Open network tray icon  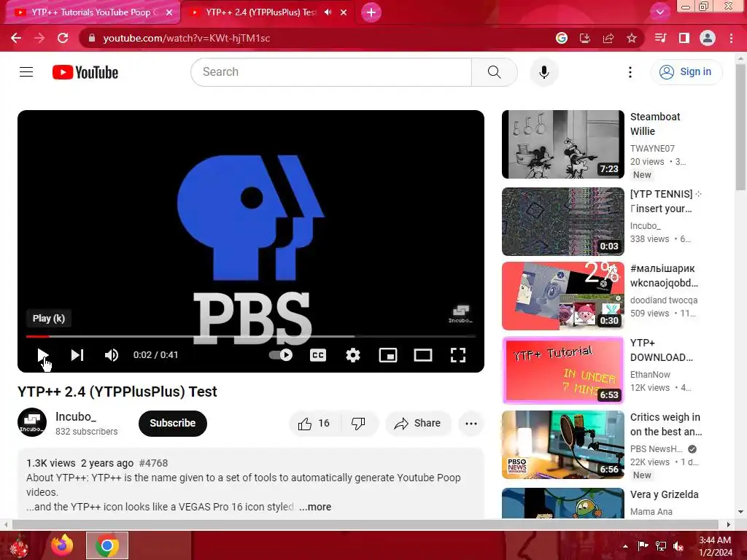(661, 545)
